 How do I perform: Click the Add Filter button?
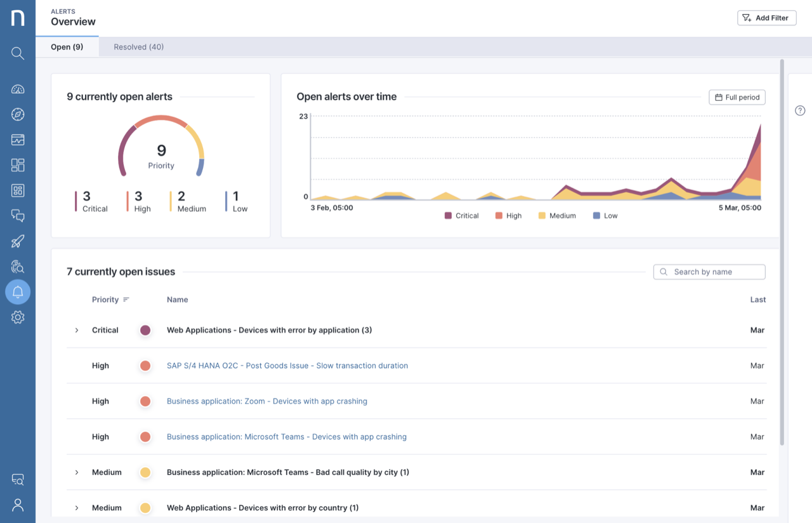(766, 17)
